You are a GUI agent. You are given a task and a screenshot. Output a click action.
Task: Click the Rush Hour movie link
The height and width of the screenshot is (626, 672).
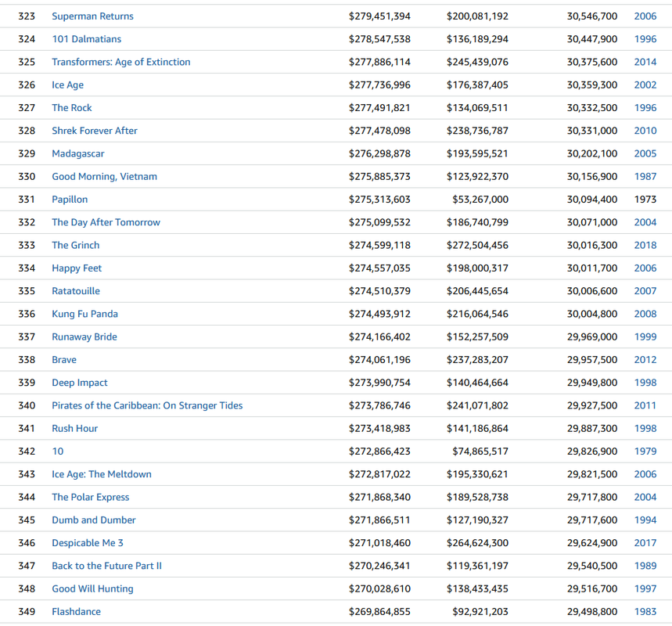coord(74,428)
